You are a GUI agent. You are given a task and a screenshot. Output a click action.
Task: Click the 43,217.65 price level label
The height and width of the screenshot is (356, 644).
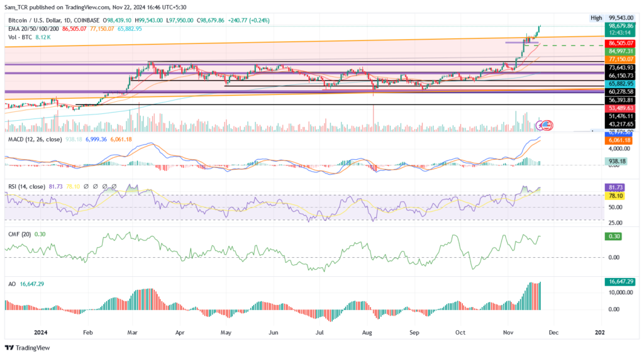(x=621, y=125)
